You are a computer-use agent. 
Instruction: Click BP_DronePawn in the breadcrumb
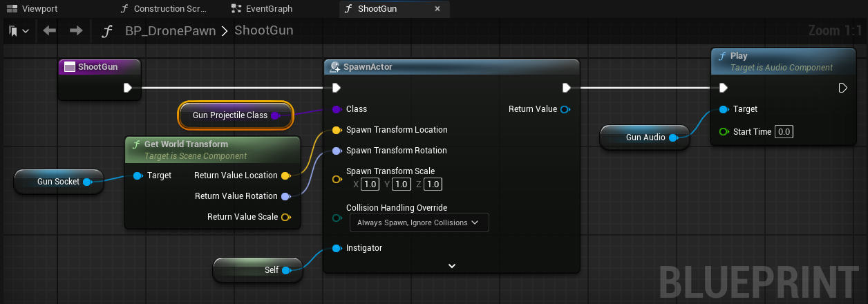170,31
